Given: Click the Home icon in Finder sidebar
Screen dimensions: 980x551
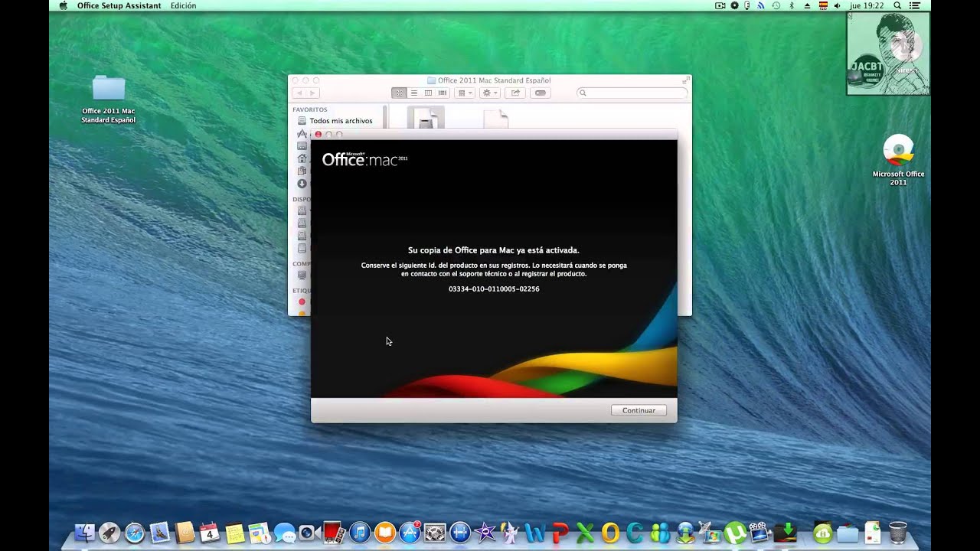Looking at the screenshot, I should 302,158.
